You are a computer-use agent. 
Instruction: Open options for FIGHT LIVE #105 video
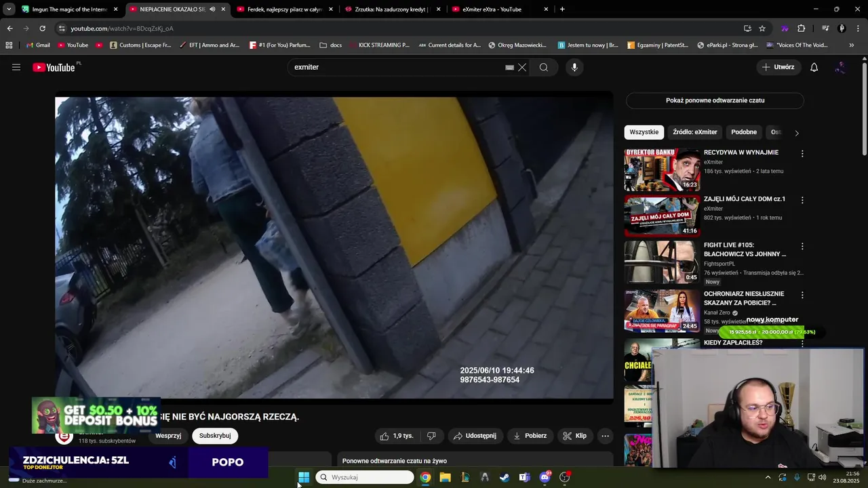pos(802,247)
